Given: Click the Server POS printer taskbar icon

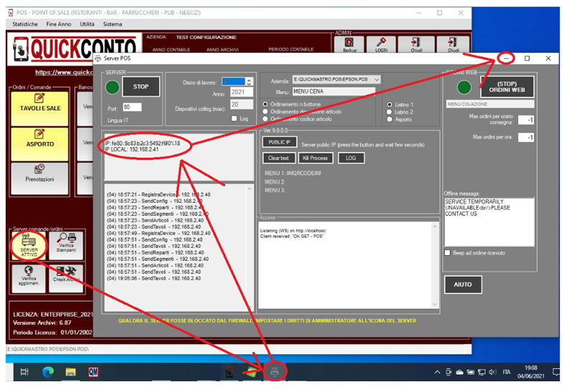Looking at the screenshot, I should tap(275, 372).
